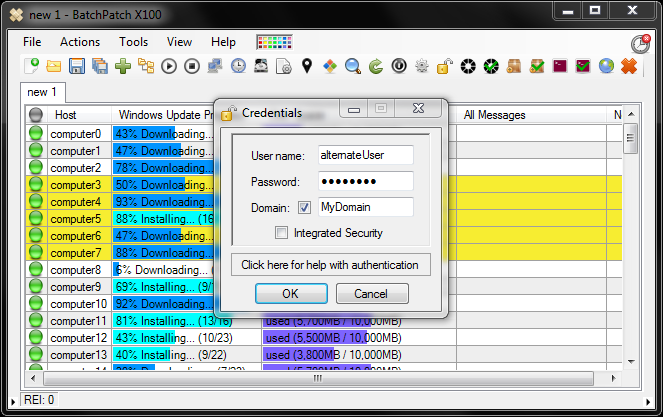
Task: Click the status bar left expand arrow
Action: pyautogui.click(x=13, y=401)
